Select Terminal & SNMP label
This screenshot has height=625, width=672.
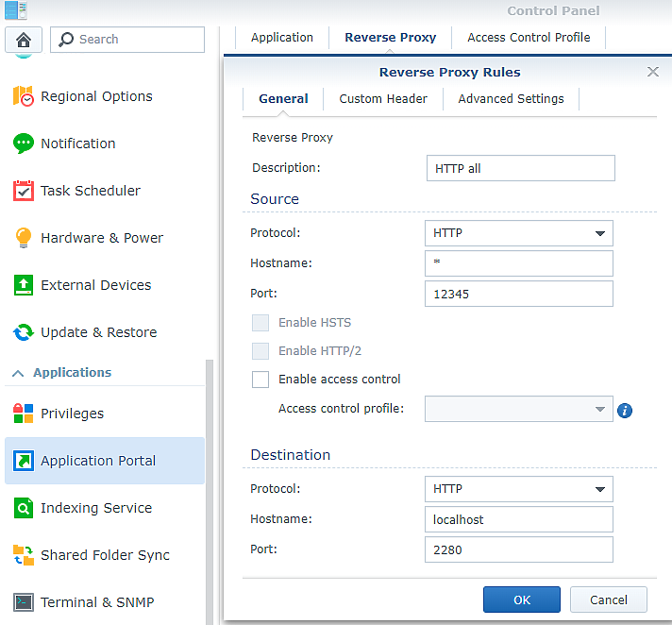pyautogui.click(x=97, y=601)
